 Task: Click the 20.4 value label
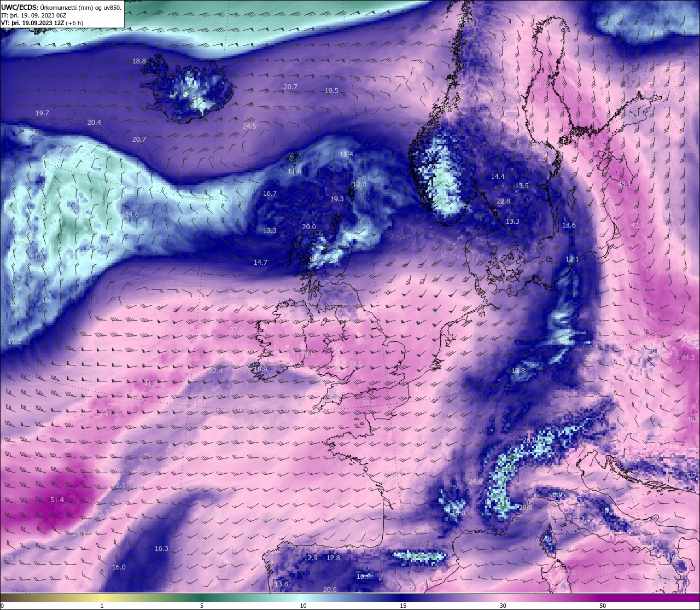pos(94,122)
